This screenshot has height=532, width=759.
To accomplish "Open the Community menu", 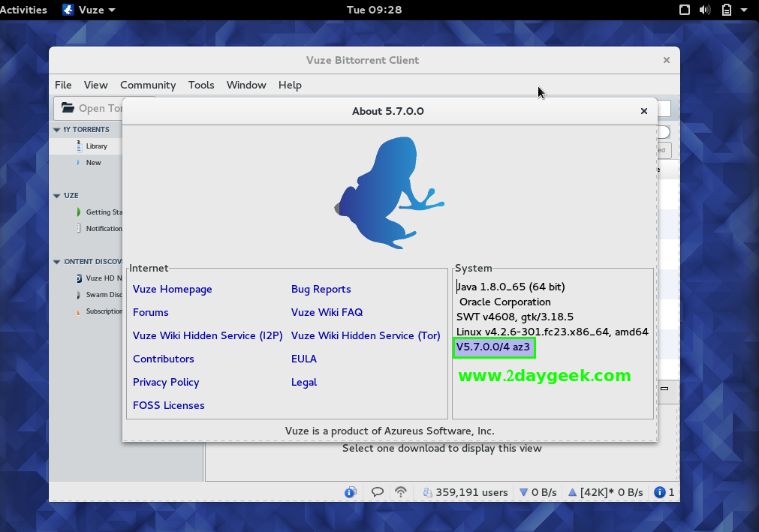I will [148, 85].
